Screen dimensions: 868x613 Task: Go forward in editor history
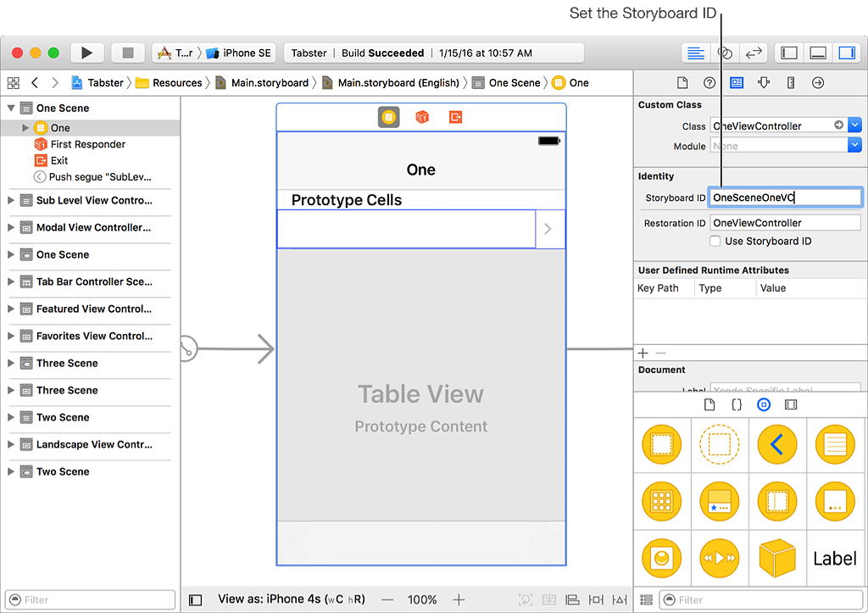click(x=55, y=83)
